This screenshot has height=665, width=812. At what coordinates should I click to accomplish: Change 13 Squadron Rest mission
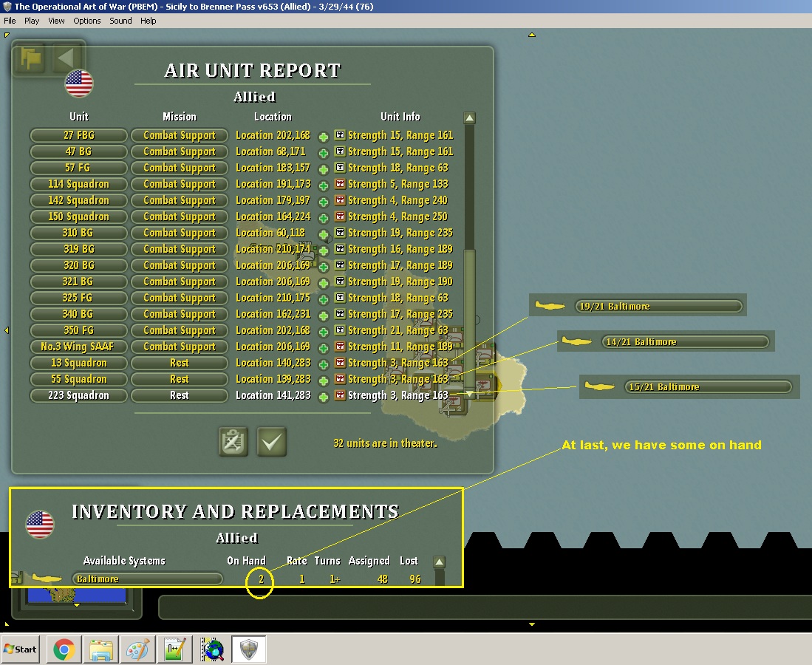(180, 363)
